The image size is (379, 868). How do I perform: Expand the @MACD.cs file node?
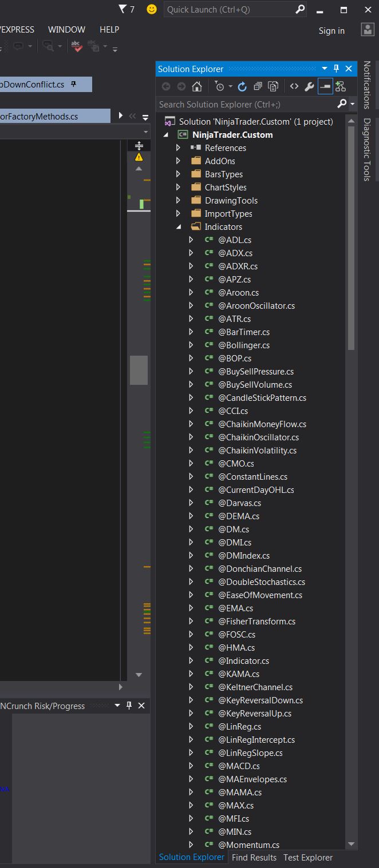point(191,766)
